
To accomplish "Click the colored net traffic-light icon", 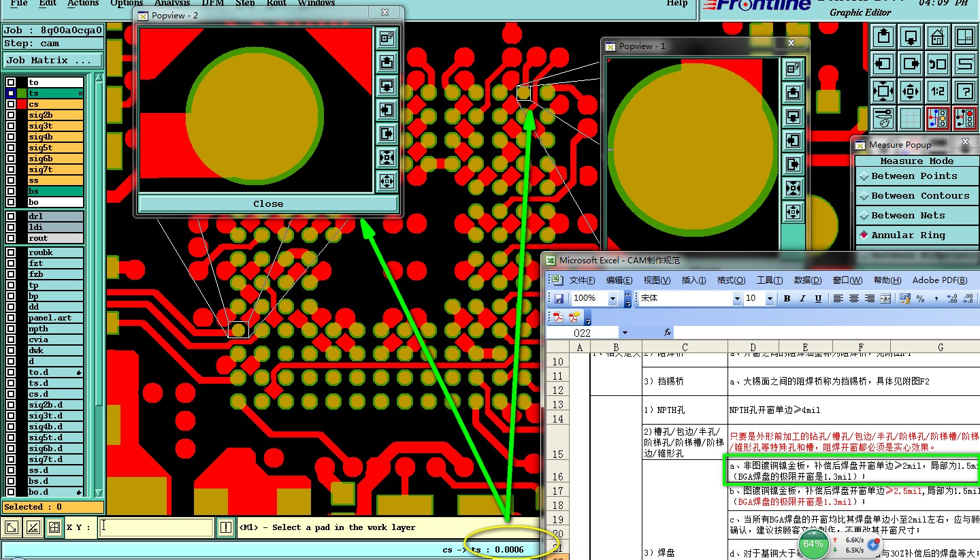I will [938, 118].
